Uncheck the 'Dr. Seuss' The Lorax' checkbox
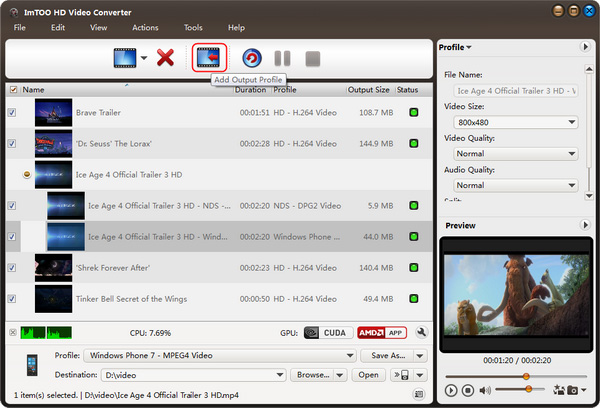Image resolution: width=600 pixels, height=408 pixels. pos(12,144)
